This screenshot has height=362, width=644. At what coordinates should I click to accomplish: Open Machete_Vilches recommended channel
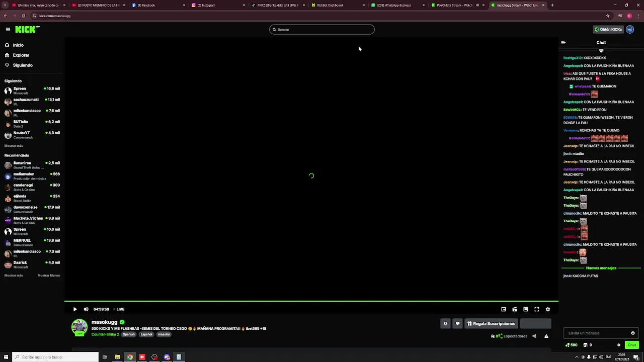coord(32,220)
